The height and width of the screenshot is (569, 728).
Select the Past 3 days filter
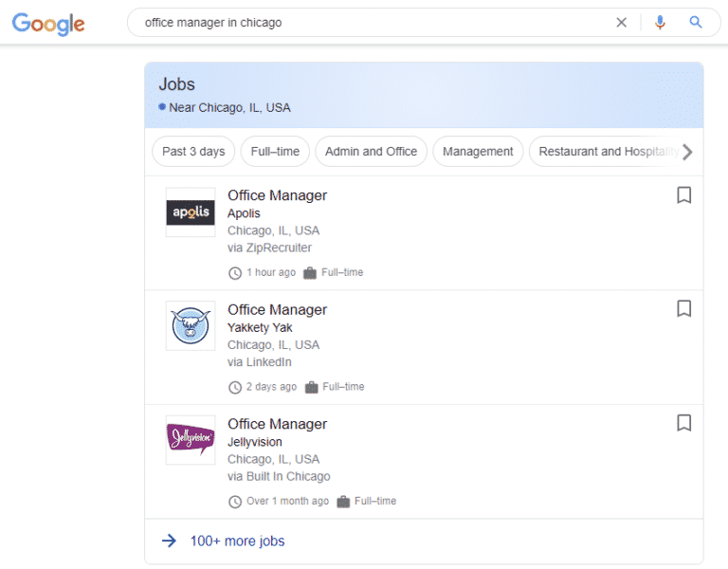(x=193, y=152)
